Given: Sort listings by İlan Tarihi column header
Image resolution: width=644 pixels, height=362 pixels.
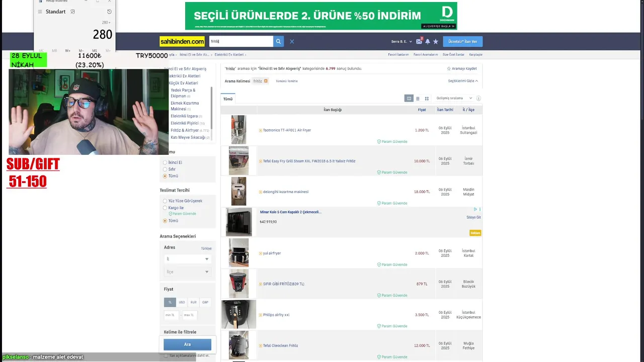Looking at the screenshot, I should point(445,110).
